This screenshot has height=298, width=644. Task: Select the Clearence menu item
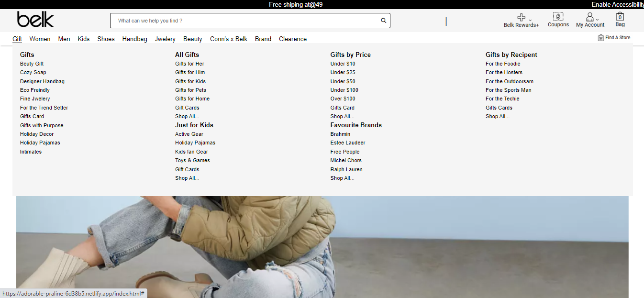coord(292,39)
